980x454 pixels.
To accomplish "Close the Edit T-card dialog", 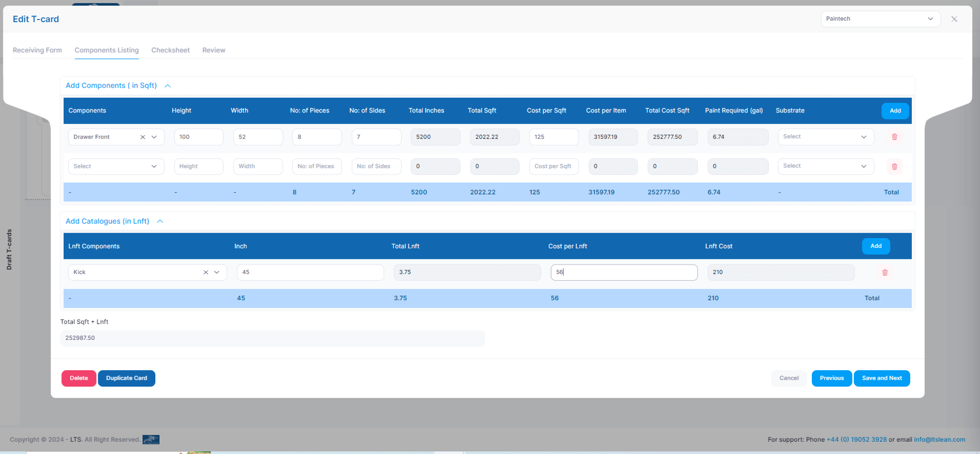I will click(954, 19).
